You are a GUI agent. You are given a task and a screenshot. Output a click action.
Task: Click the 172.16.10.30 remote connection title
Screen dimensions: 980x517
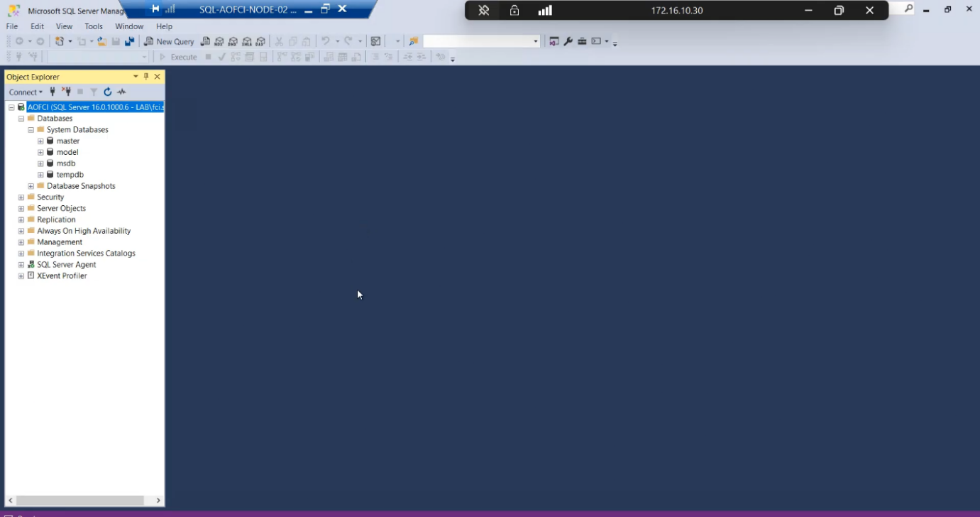pyautogui.click(x=677, y=11)
